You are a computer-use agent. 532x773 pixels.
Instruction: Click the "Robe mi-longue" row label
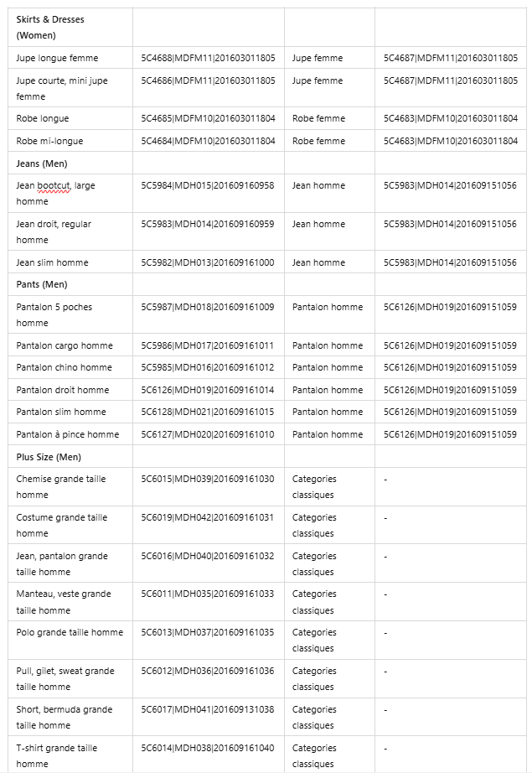tap(49, 141)
